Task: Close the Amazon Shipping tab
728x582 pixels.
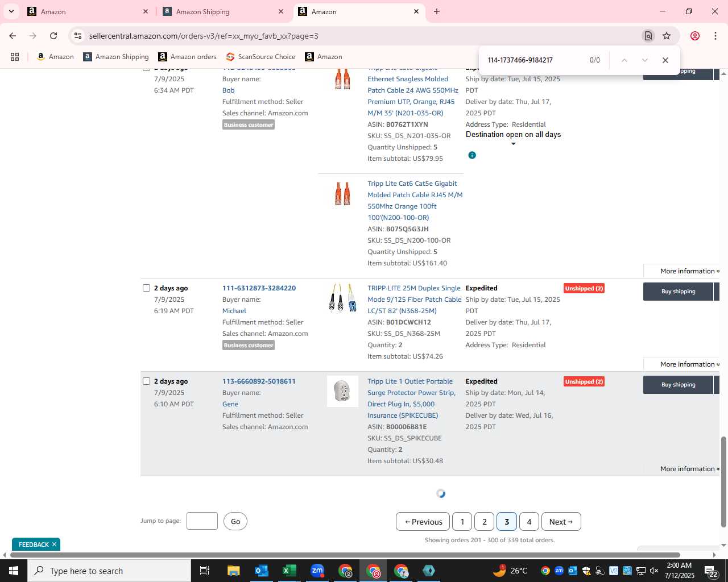Action: point(281,11)
